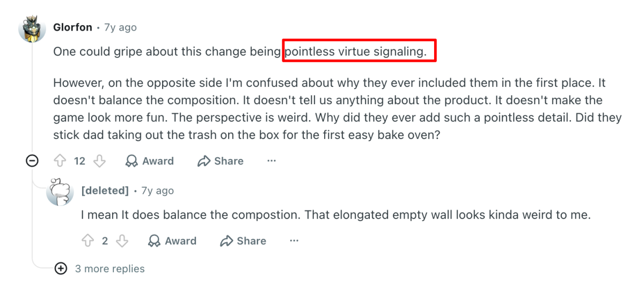Downvote the deleted user's reply
The width and height of the screenshot is (644, 284).
coord(122,241)
